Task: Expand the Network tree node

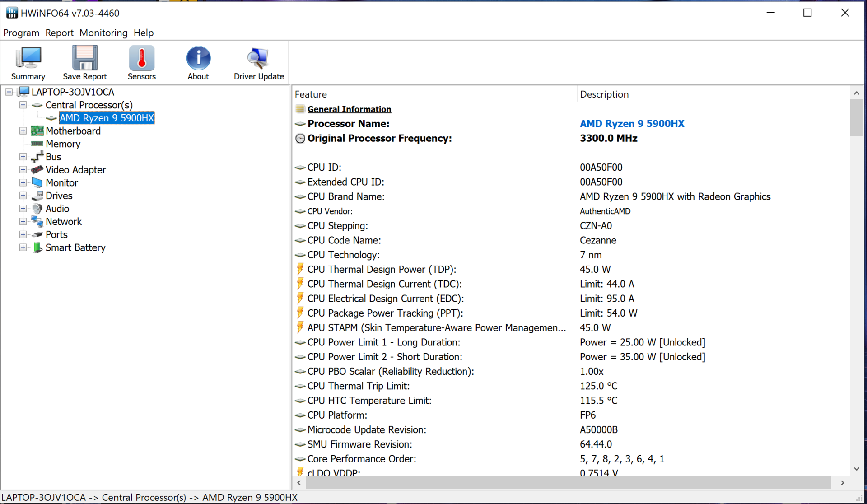Action: [x=23, y=222]
